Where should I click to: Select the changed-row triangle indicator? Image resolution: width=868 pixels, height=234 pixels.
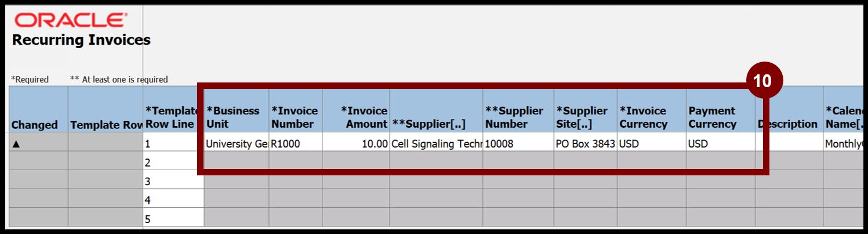pos(16,144)
